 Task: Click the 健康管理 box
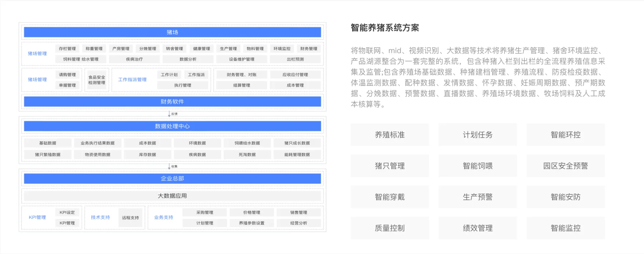pos(201,49)
